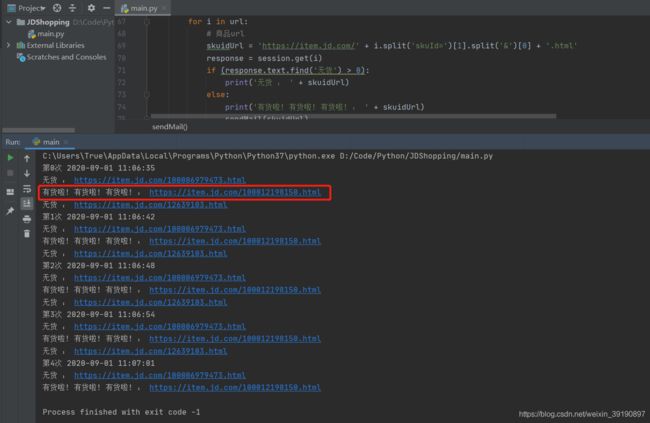The image size is (650, 423).
Task: Open the boxed 100012198158.html link
Action: coord(235,192)
